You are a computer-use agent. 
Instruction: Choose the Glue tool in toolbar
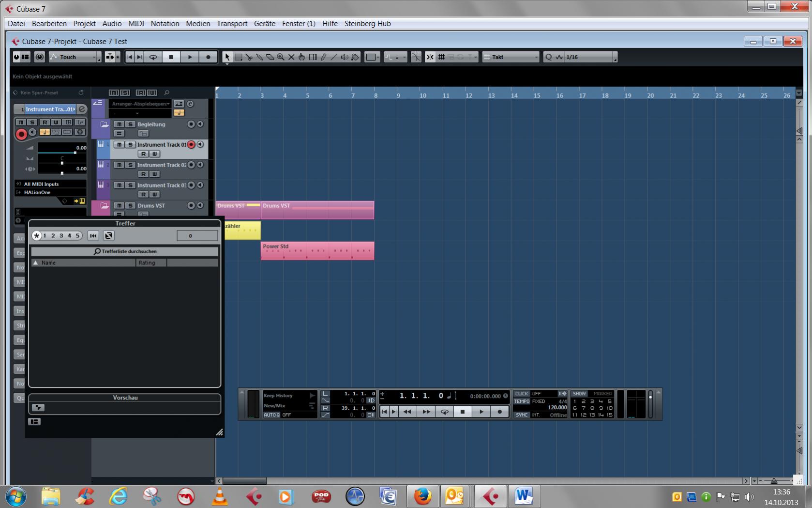(259, 57)
